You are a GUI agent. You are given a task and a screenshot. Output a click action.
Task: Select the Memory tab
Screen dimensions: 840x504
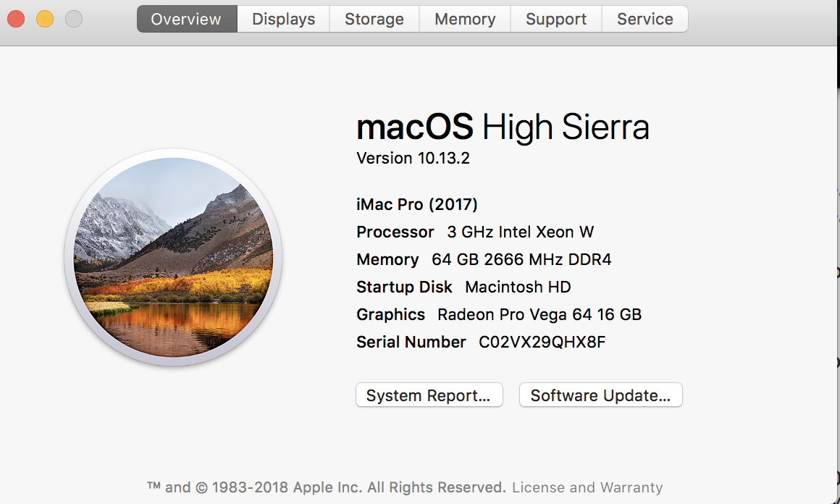click(465, 19)
